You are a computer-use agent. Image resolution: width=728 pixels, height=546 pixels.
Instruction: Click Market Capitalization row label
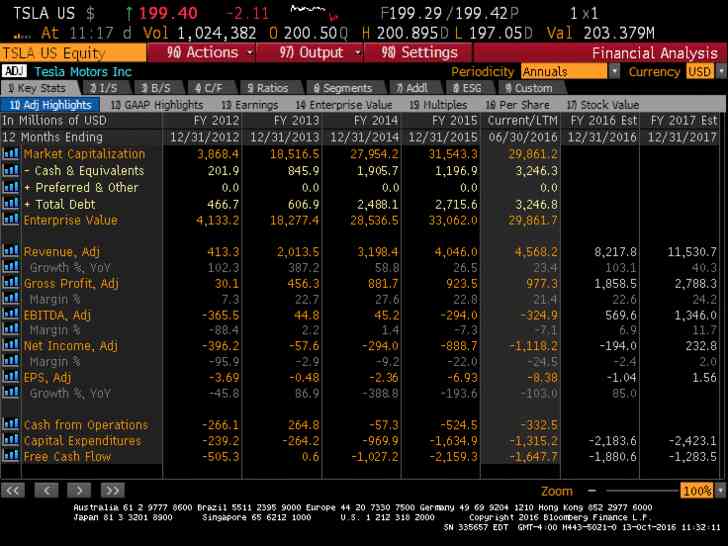[x=84, y=154]
